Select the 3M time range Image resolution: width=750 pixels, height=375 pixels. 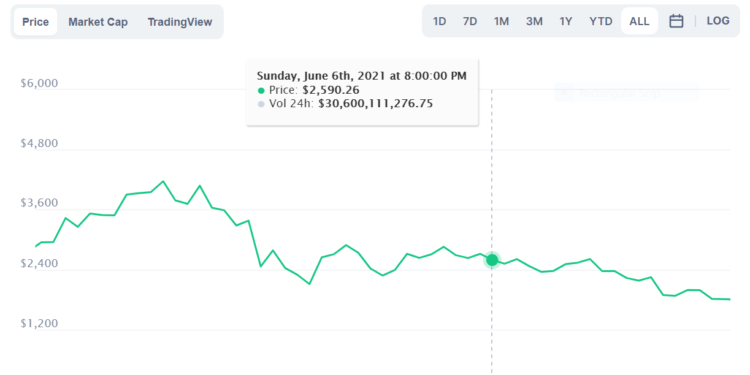point(534,21)
